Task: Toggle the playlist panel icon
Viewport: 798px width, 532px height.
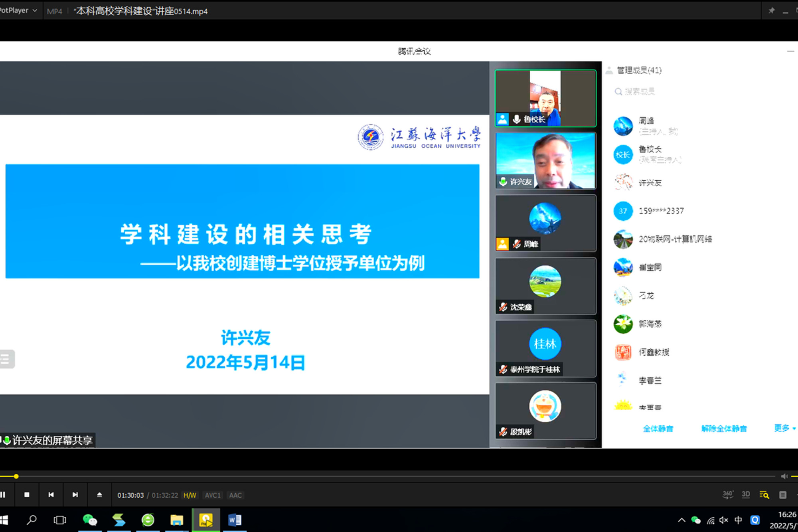Action: (x=782, y=495)
